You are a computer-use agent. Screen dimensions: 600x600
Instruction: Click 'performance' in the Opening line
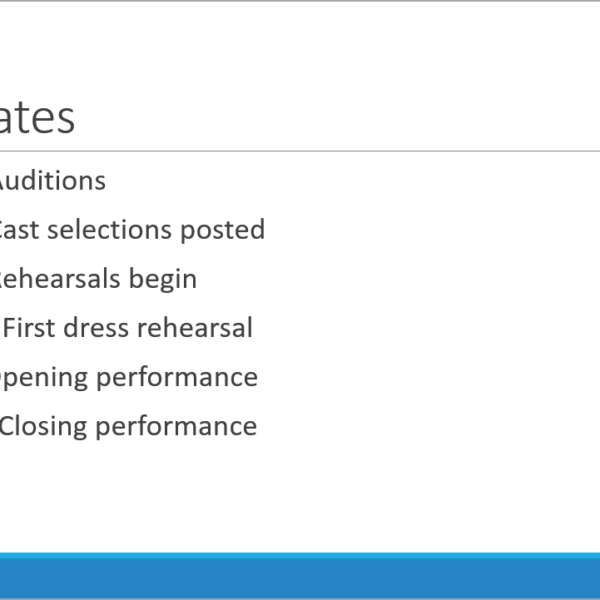(177, 378)
